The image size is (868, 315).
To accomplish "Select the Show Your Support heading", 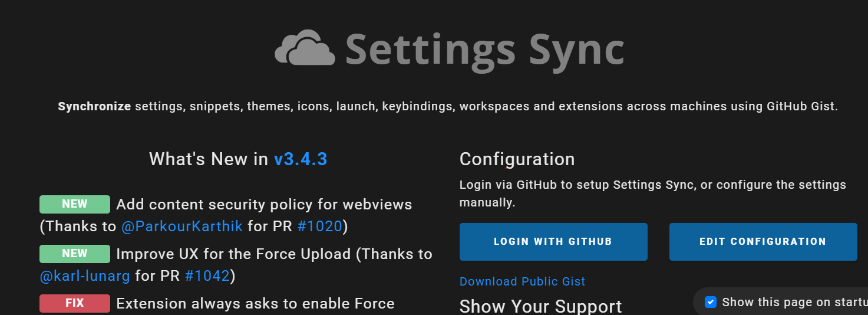I will click(x=540, y=306).
